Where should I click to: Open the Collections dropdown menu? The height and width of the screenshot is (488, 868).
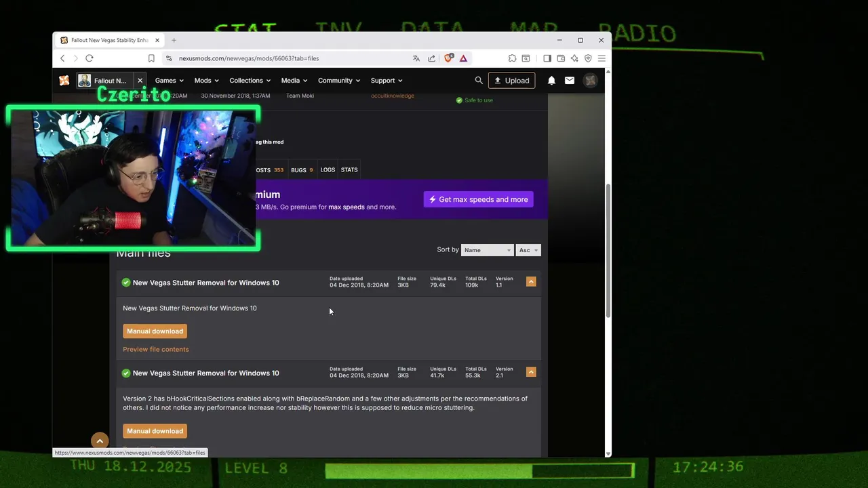250,81
